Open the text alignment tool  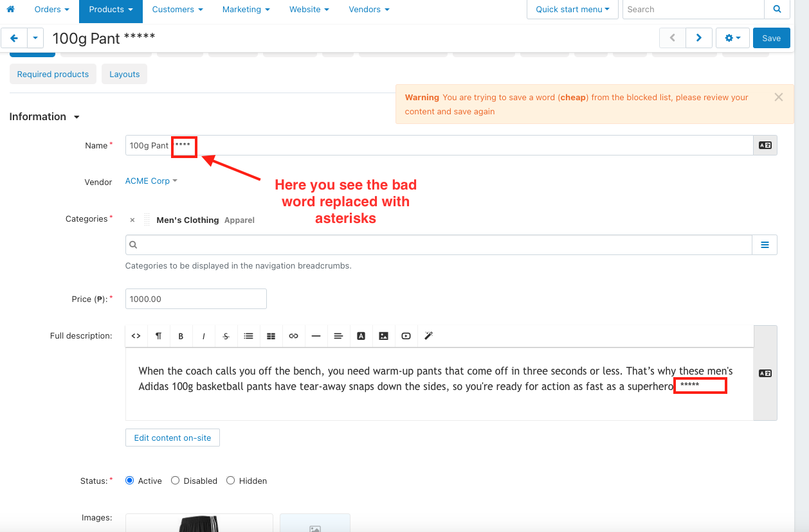(x=338, y=336)
